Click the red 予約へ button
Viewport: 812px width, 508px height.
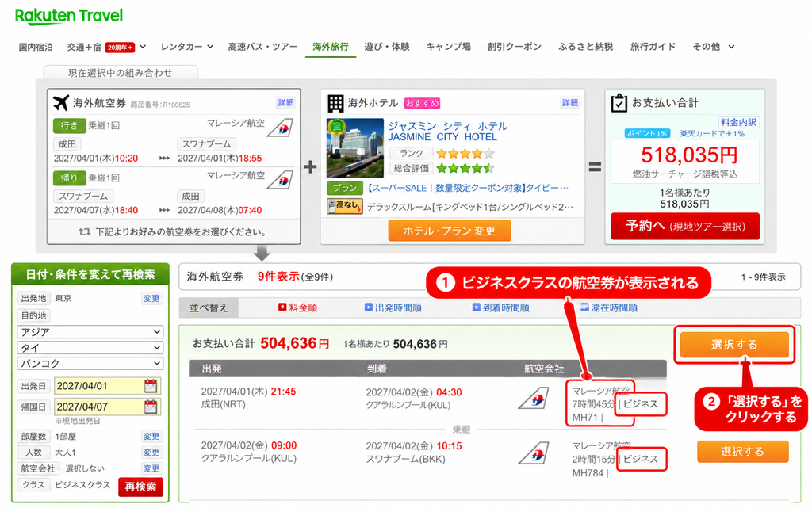pos(685,226)
